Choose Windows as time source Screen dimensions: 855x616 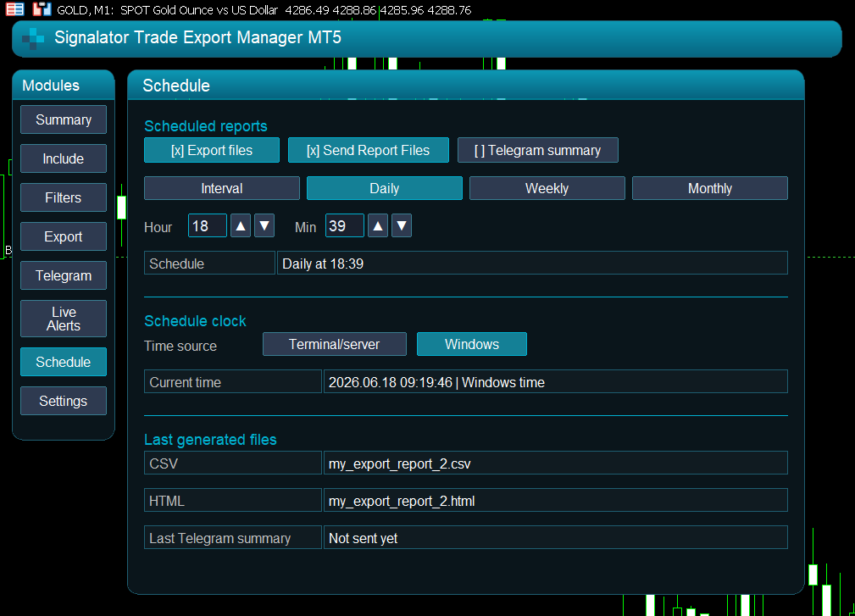click(x=472, y=344)
